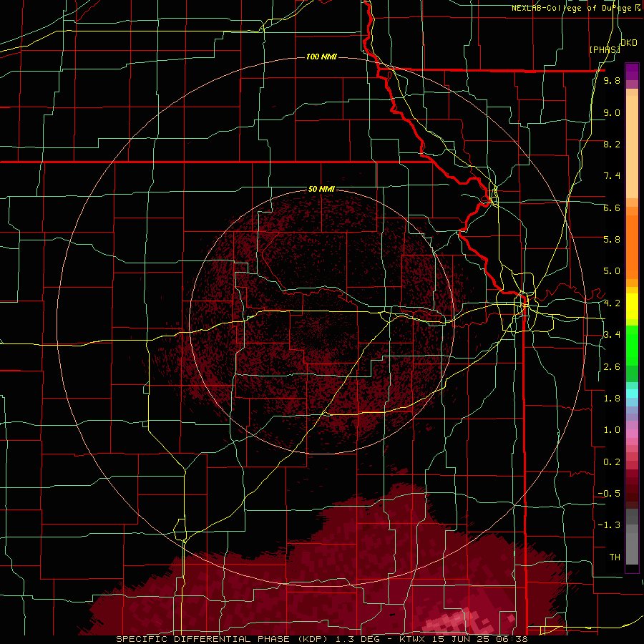Screen dimensions: 644x644
Task: Click the 2.6 scale value
Action: pos(612,367)
